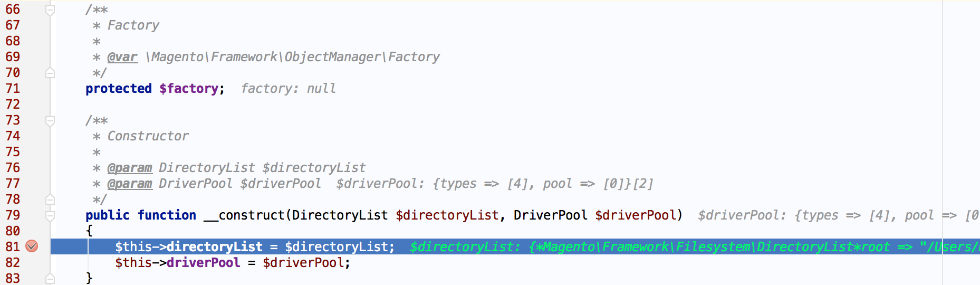The image size is (980, 285).
Task: Click the fold end marker on line 83
Action: coord(50,278)
